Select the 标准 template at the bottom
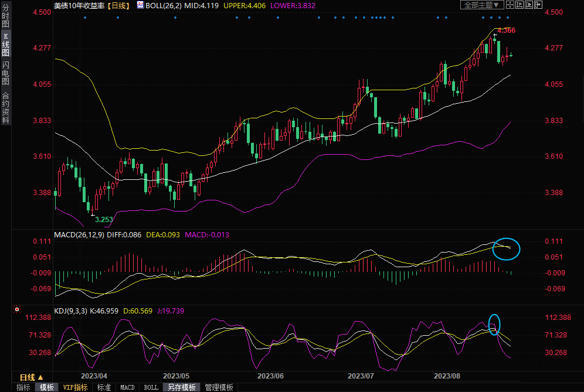This screenshot has width=584, height=392. (x=104, y=387)
